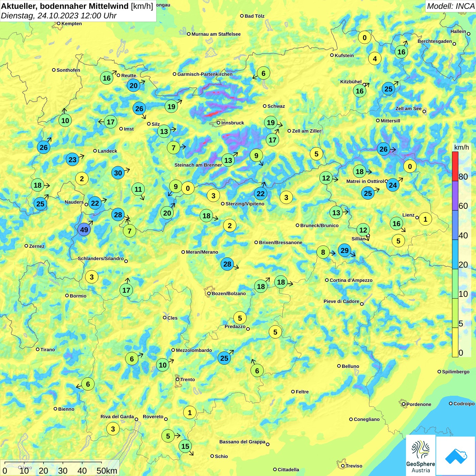Click the red 80+ km/h legend color
476x476 pixels.
(455, 166)
